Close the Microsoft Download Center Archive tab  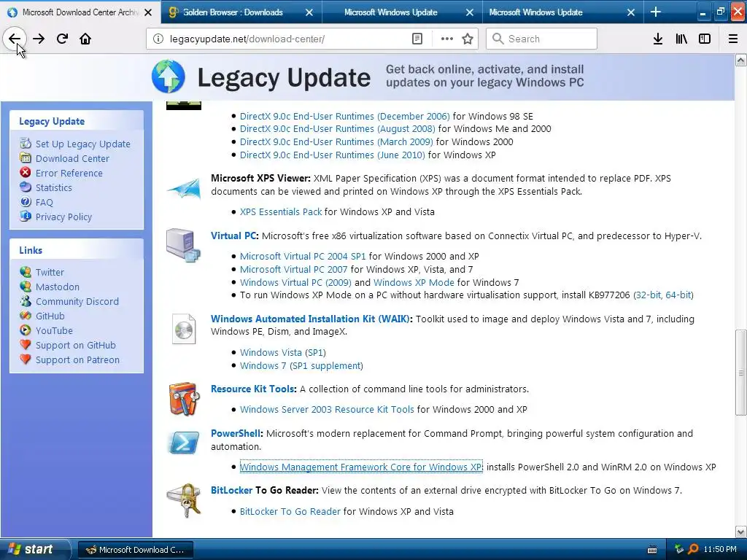click(148, 12)
